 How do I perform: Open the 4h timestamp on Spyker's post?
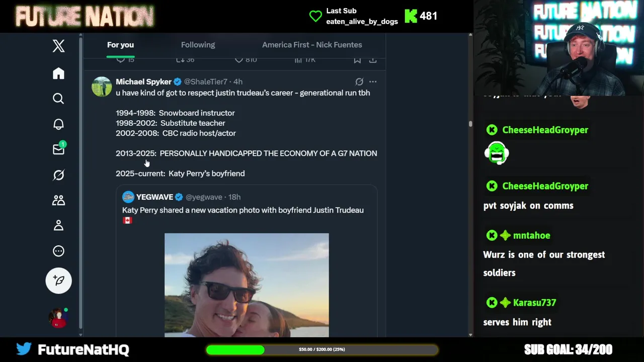[238, 81]
